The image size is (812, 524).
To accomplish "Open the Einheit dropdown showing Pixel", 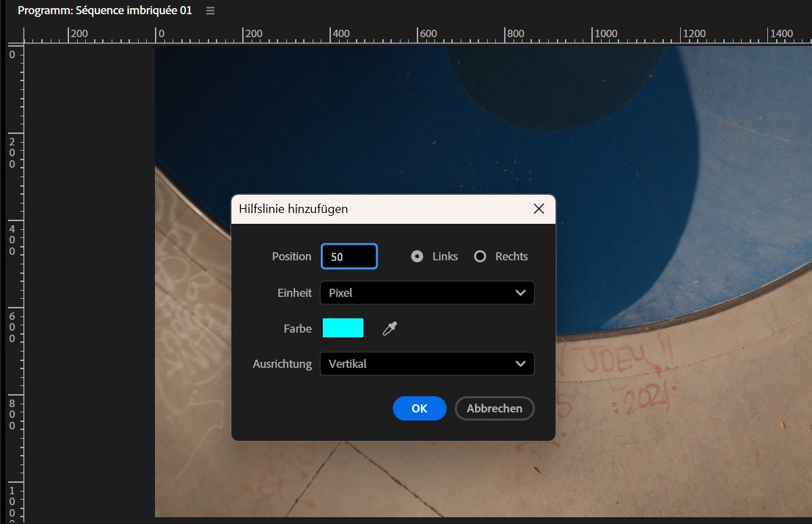I will pos(427,293).
